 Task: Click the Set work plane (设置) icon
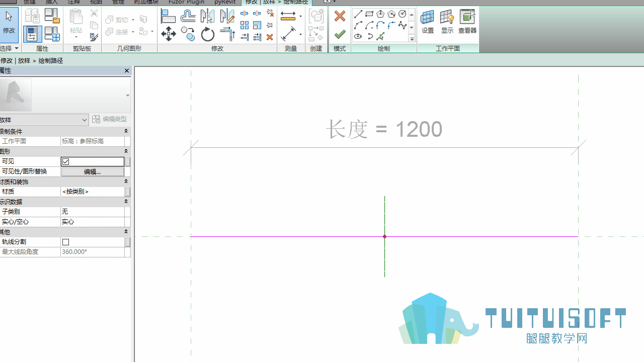pyautogui.click(x=428, y=22)
